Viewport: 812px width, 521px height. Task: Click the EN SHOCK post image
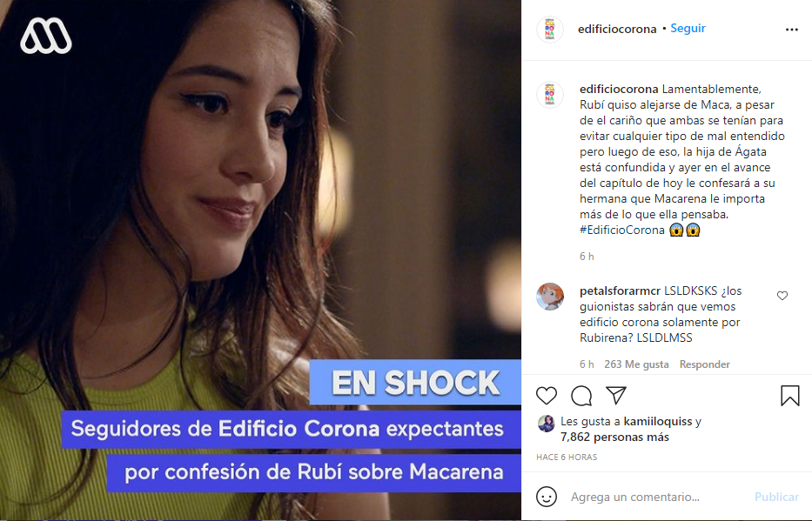click(260, 260)
